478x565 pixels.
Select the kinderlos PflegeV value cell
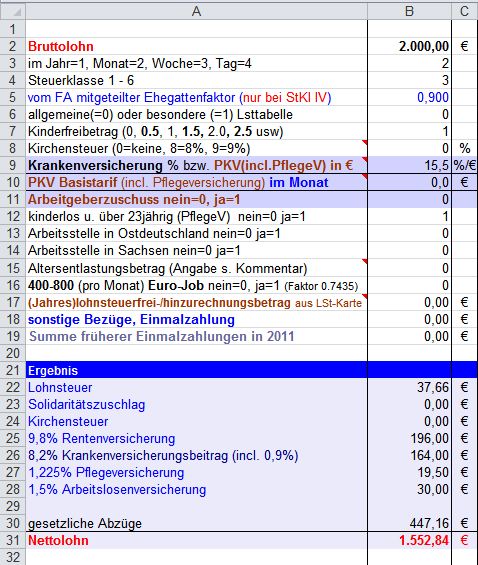coord(409,216)
